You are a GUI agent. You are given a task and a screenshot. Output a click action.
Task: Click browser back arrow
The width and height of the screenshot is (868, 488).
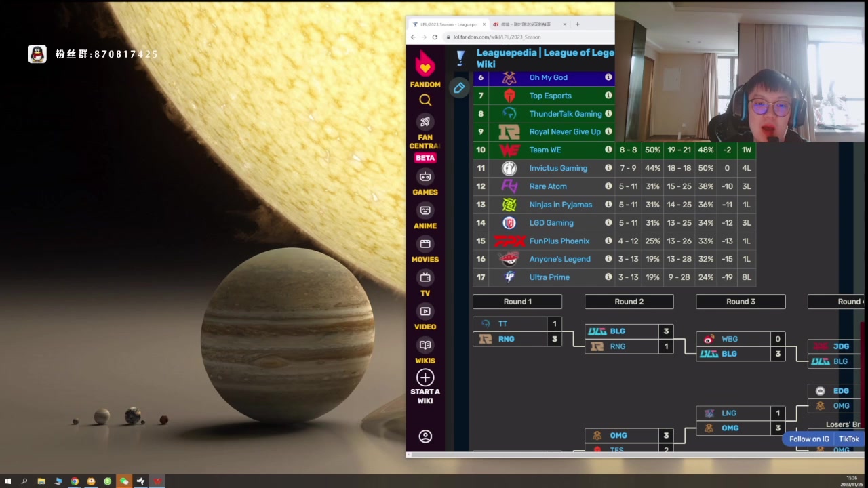tap(414, 37)
